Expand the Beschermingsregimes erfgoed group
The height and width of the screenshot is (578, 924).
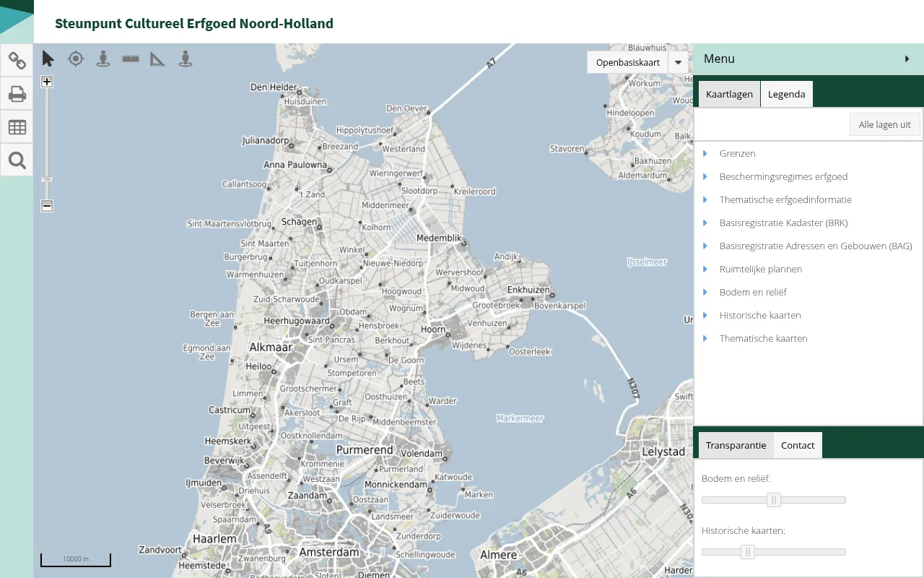pos(705,176)
